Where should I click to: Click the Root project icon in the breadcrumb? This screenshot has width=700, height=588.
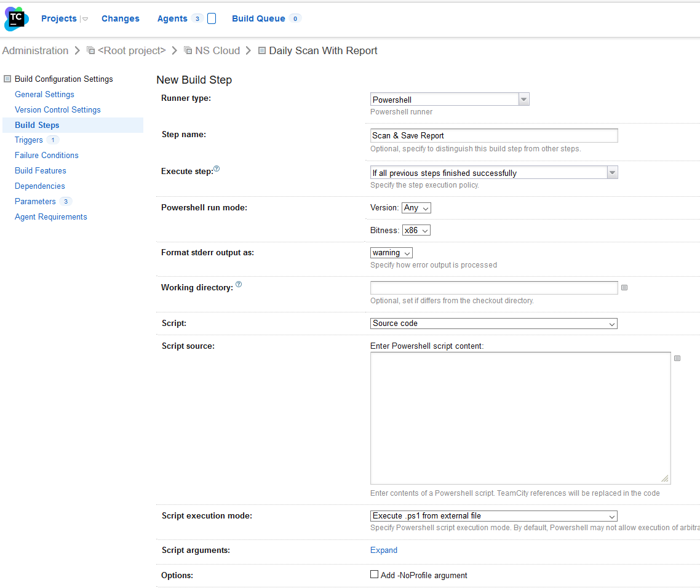[90, 50]
